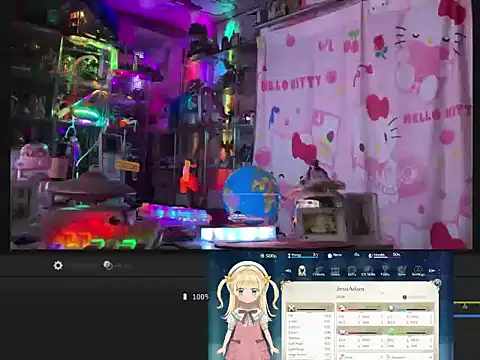This screenshot has height=360, width=480.
Task: Click the blonde anime character avatar
Action: coord(247,310)
